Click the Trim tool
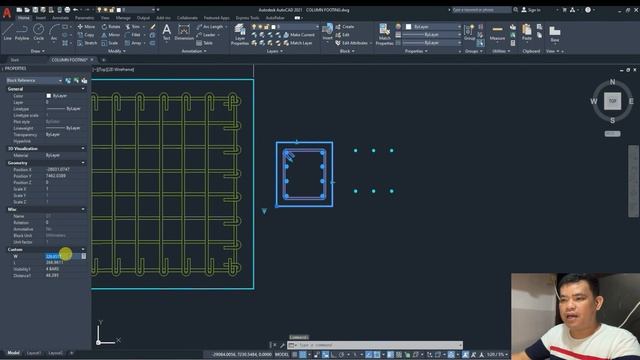Viewport: 640px width, 360px height. point(133,27)
